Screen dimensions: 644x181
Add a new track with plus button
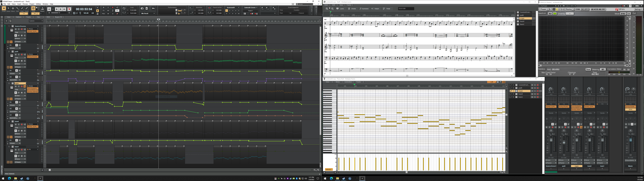click(7, 21)
